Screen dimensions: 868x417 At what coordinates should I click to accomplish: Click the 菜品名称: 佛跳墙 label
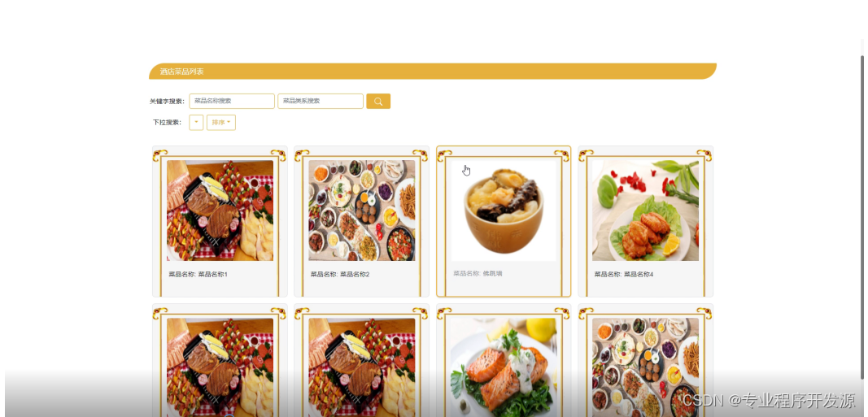478,273
